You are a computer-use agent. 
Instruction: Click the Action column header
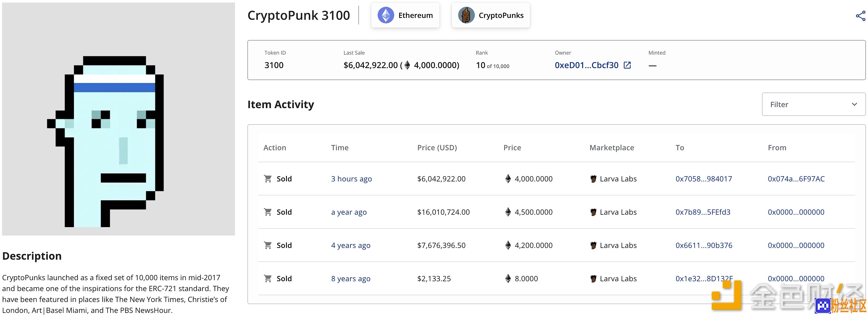275,148
